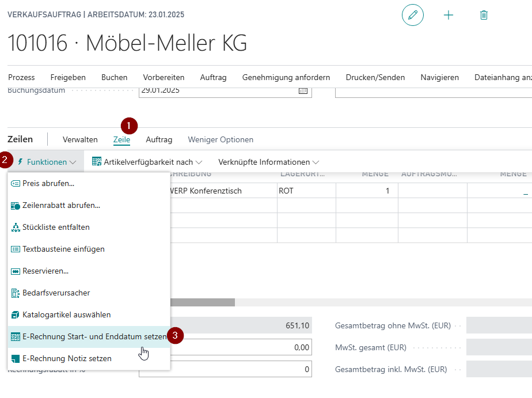The width and height of the screenshot is (532, 398).
Task: Click 'E-Rechnung Start- und Enddatum setzen'
Action: [x=94, y=336]
